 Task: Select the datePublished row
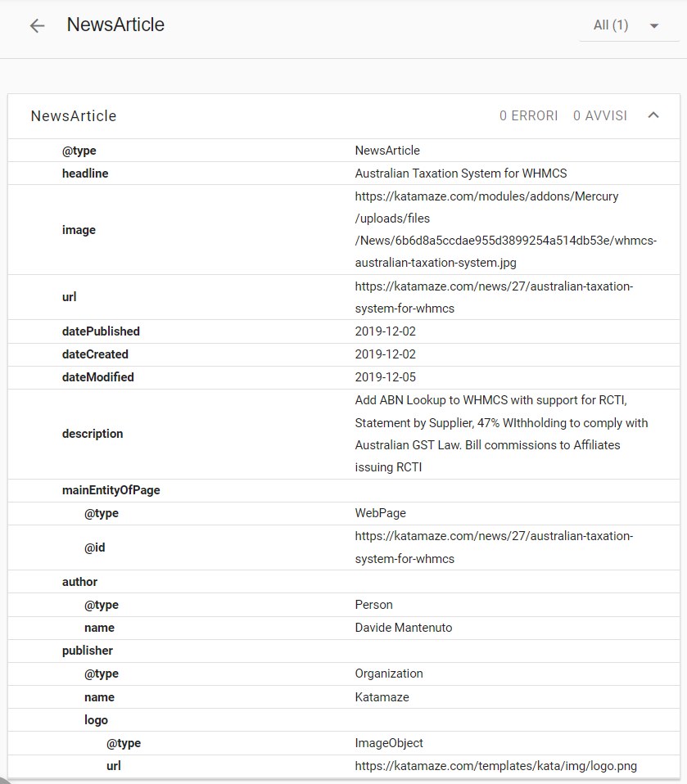coord(344,331)
